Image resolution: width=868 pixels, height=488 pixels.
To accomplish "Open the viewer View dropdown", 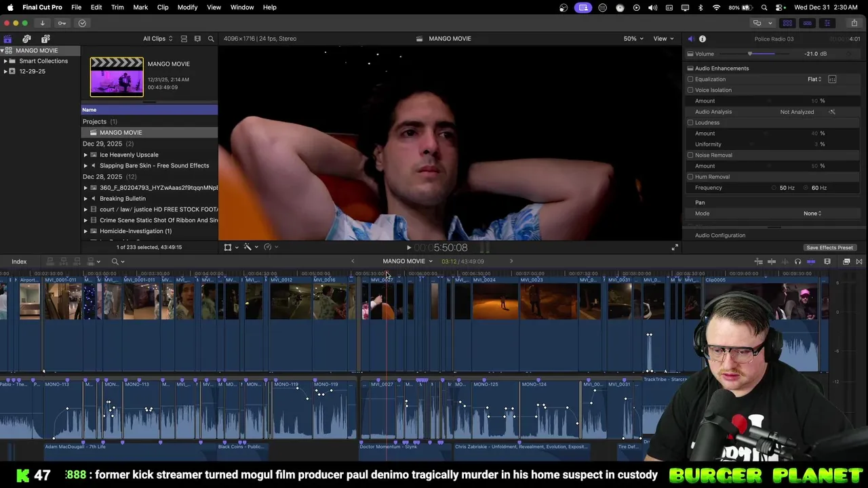I will pos(663,39).
